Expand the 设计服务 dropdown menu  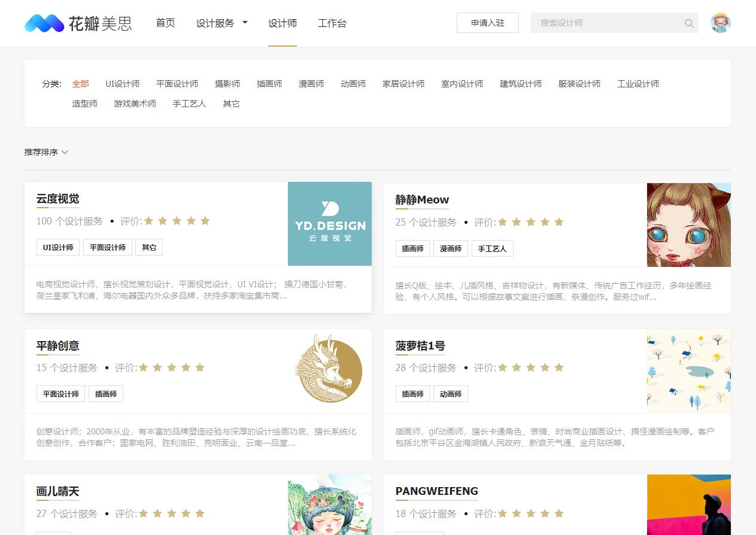221,23
